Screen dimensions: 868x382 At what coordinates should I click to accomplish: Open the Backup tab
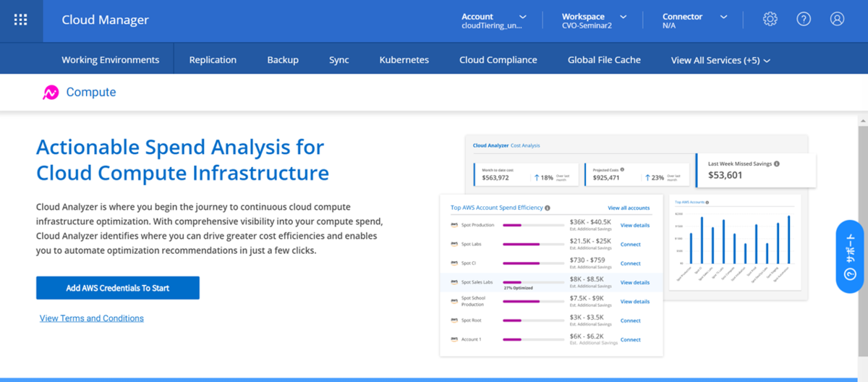283,60
